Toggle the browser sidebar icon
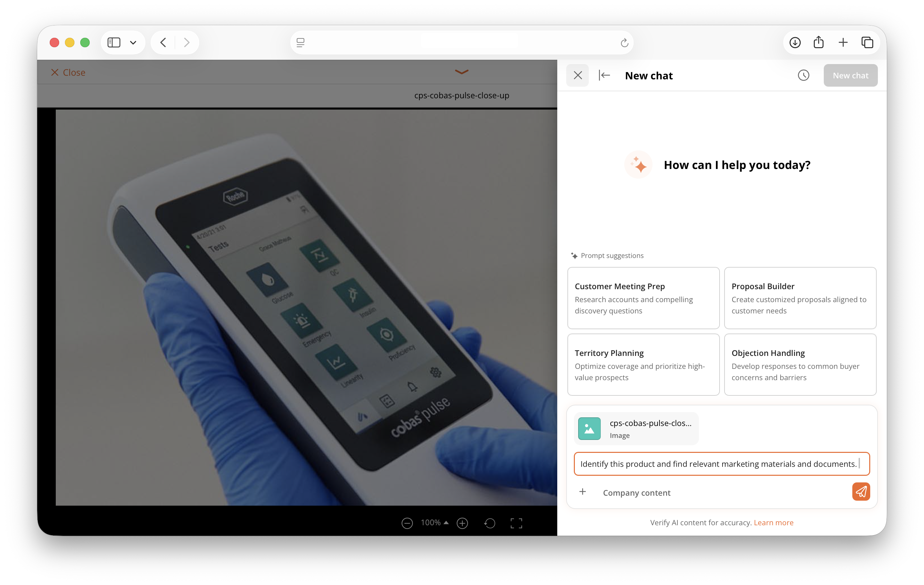 coord(114,42)
